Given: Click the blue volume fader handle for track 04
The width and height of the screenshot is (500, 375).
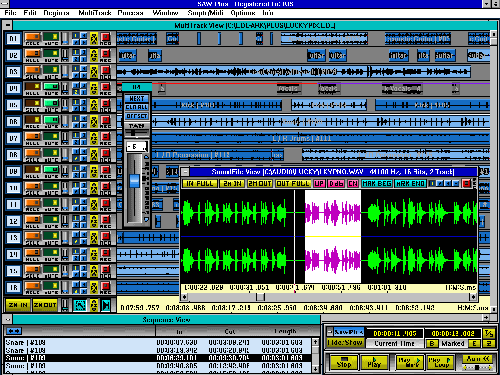Looking at the screenshot, I should coord(134,181).
